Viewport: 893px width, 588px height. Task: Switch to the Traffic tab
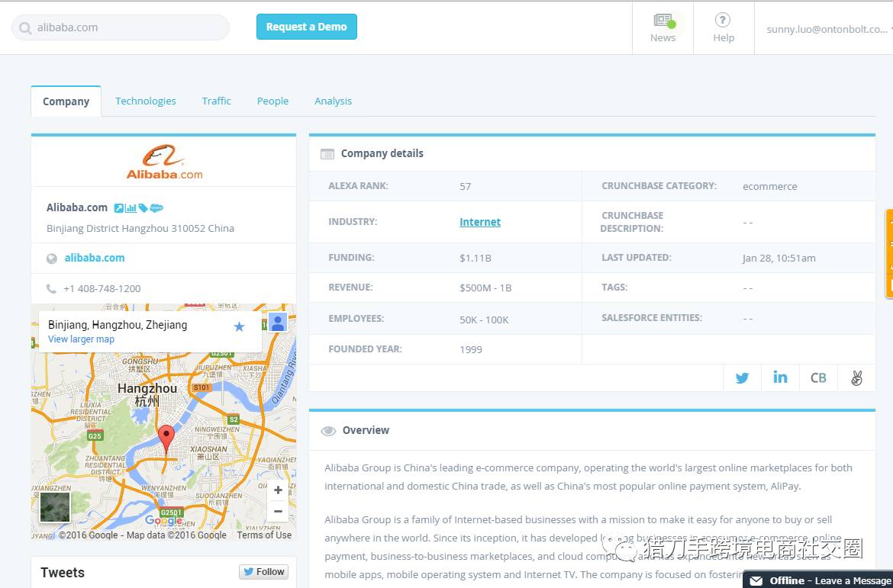point(217,101)
